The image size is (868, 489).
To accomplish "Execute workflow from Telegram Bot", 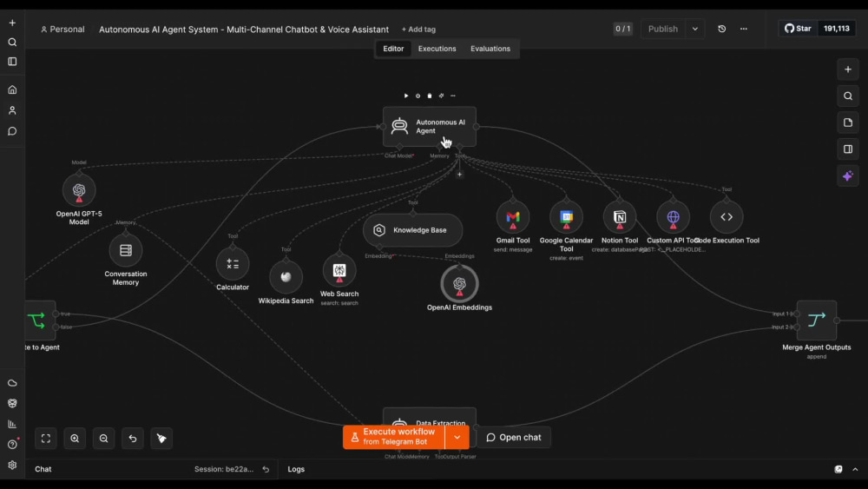I will click(393, 437).
